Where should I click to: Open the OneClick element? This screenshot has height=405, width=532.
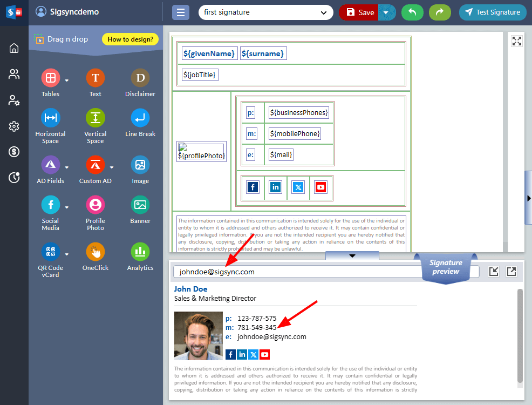(x=95, y=252)
